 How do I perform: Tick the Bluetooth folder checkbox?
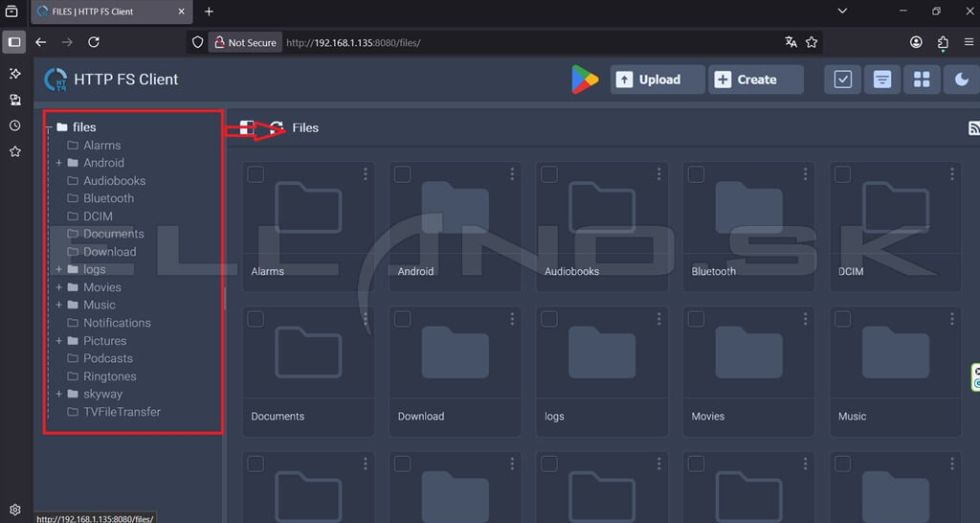click(x=697, y=174)
